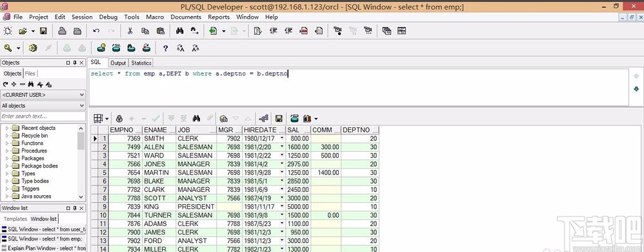Open the Debug menu
The width and height of the screenshot is (644, 252).
click(x=108, y=17)
